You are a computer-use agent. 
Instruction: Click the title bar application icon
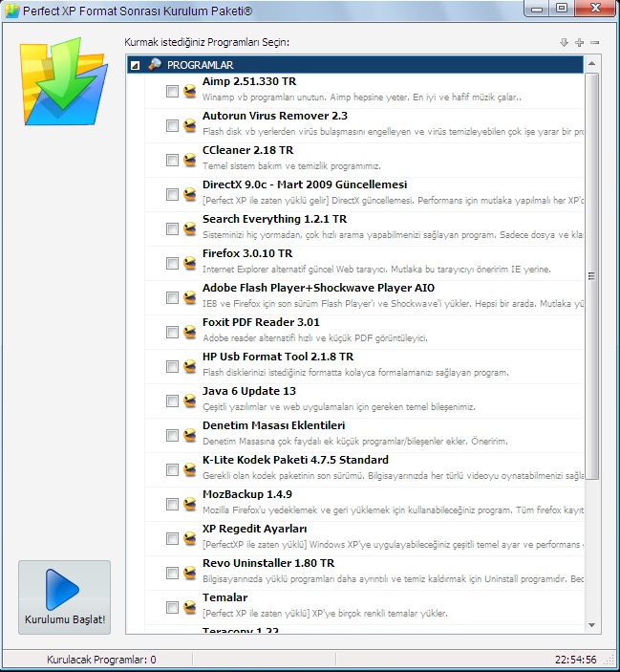[11, 11]
